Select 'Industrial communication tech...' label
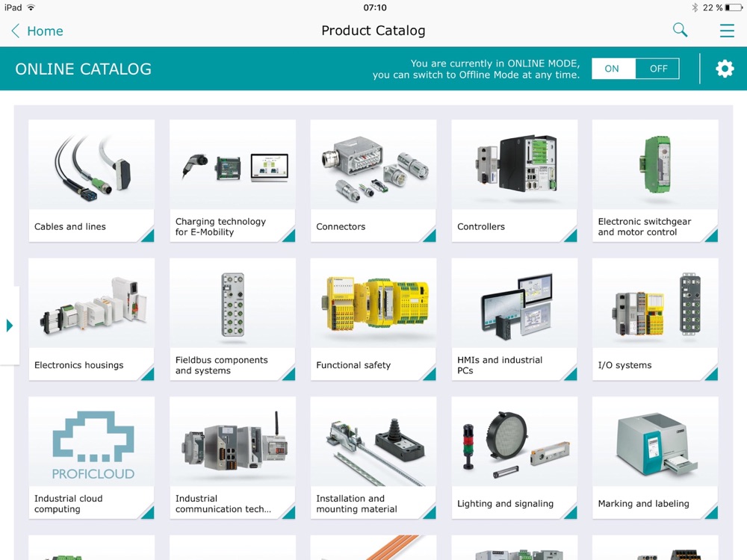 coord(223,504)
